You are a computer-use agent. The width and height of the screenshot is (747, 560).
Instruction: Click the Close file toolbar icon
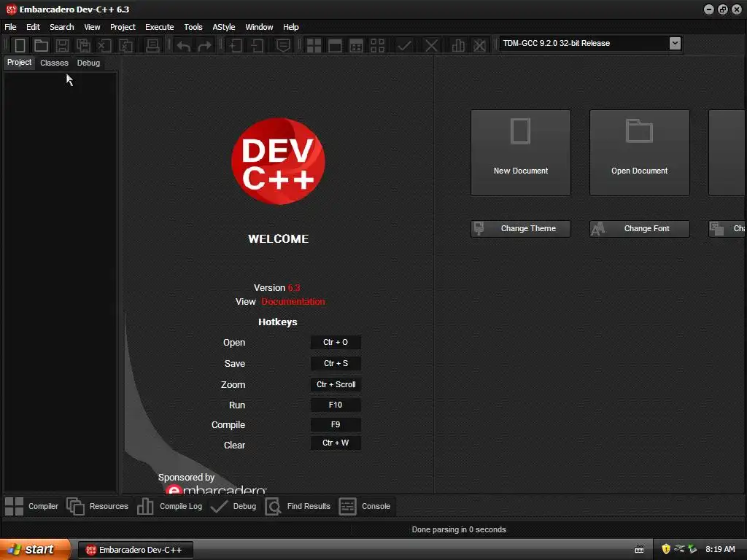[104, 45]
